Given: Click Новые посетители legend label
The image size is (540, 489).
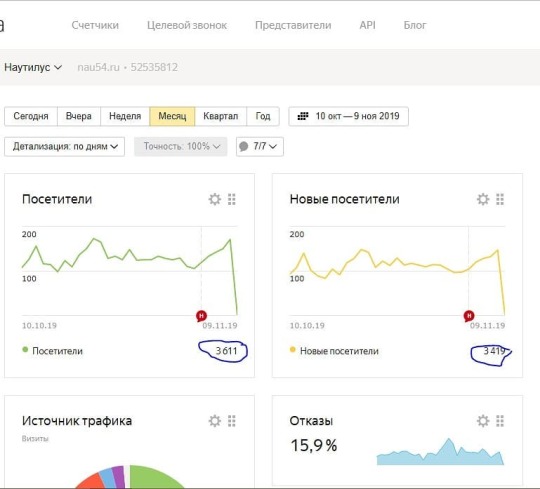Looking at the screenshot, I should pyautogui.click(x=339, y=351).
